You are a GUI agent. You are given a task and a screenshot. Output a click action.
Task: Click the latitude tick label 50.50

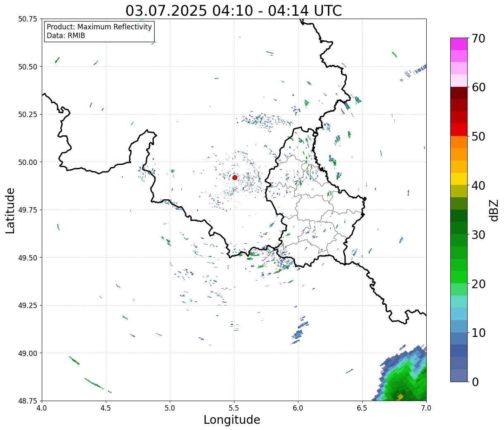(x=28, y=67)
